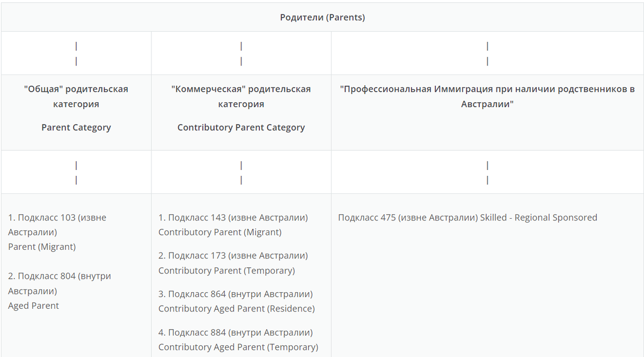The image size is (644, 357).
Task: Click Contributory Parent (Migrant) text
Action: tap(220, 232)
